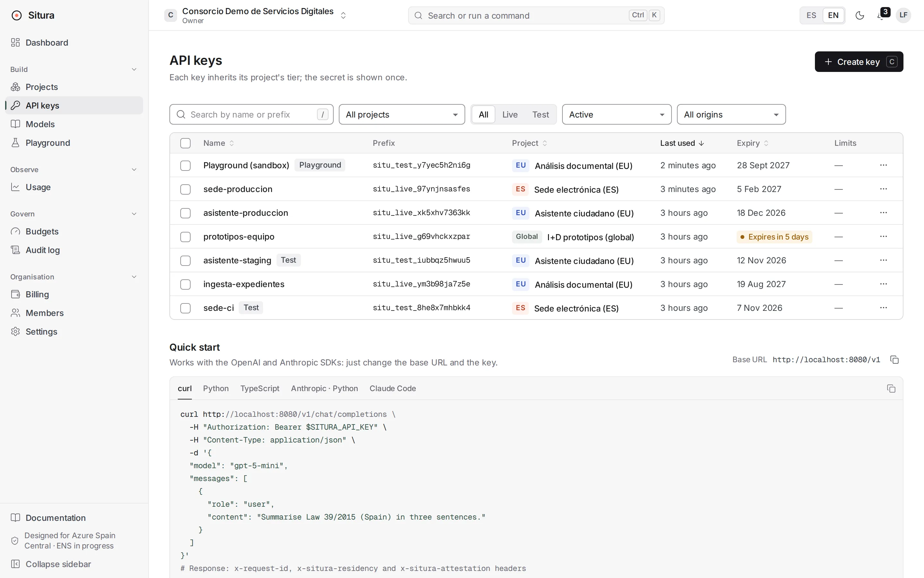Toggle dark mode with the moon icon
Image resolution: width=924 pixels, height=578 pixels.
pos(860,15)
